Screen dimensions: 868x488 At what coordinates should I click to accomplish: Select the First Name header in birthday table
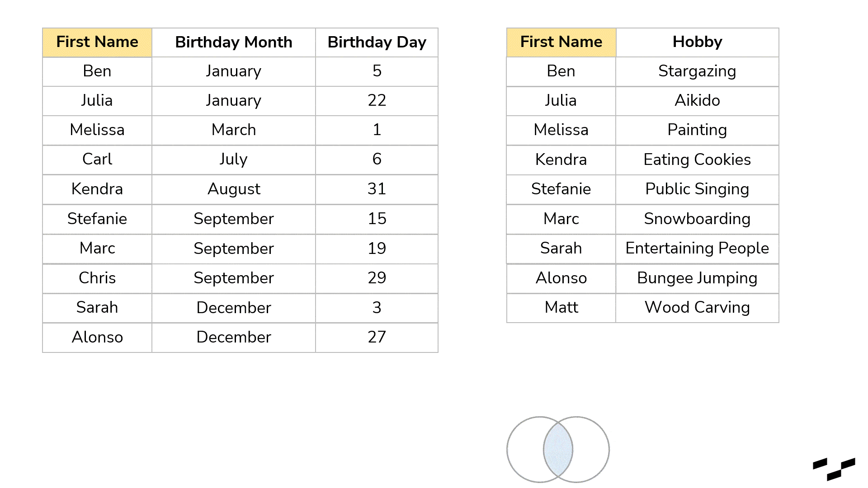tap(97, 42)
